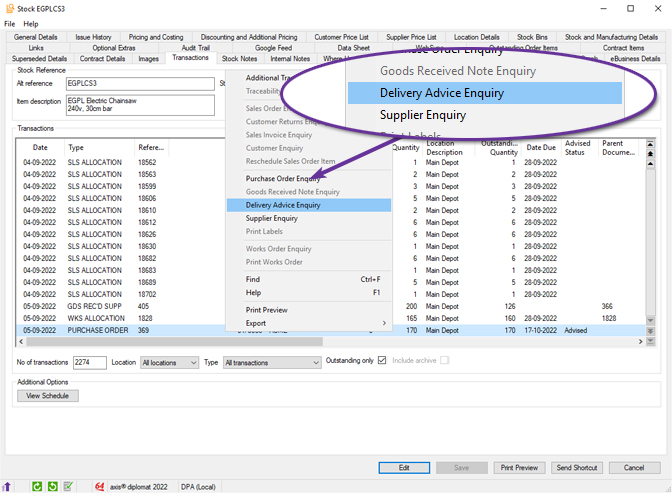The height and width of the screenshot is (493, 672).
Task: Select Help entry in context menu
Action: [309, 292]
